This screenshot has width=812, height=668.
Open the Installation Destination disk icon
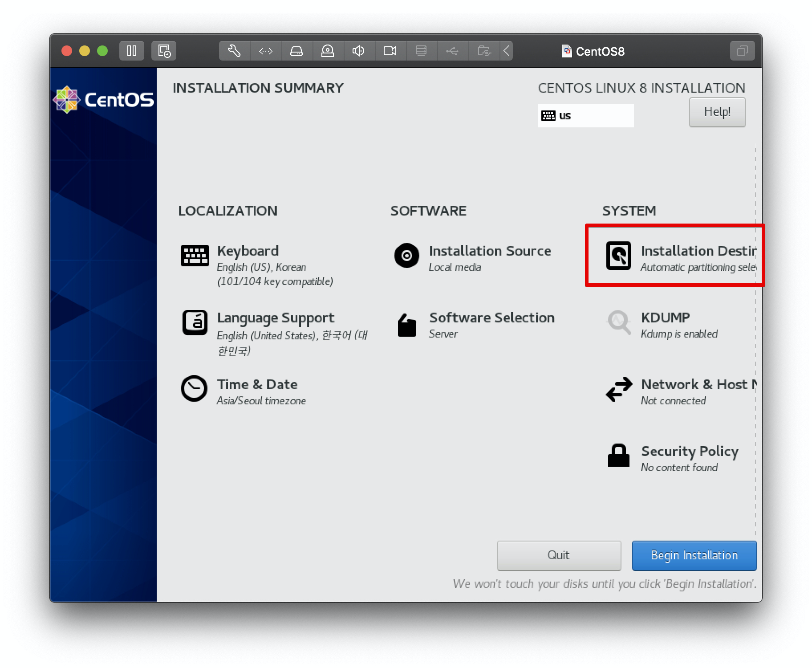(x=619, y=256)
